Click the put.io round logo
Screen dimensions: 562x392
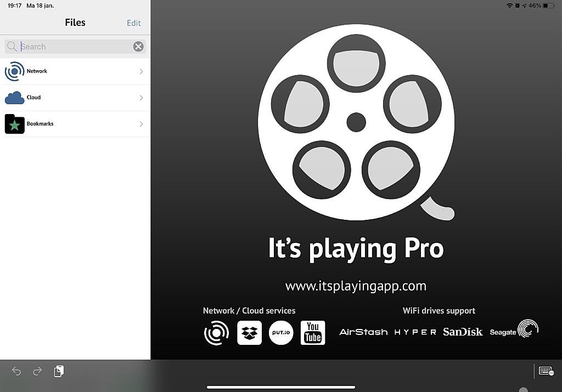[281, 333]
